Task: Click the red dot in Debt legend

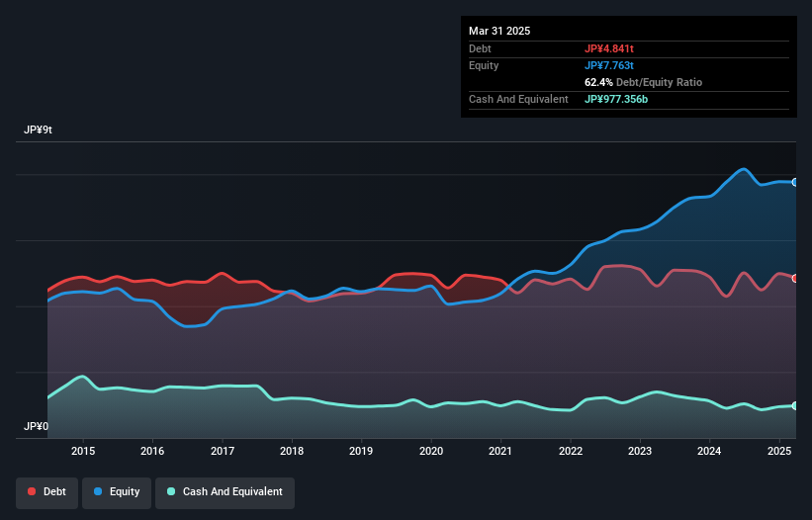Action: tap(33, 491)
